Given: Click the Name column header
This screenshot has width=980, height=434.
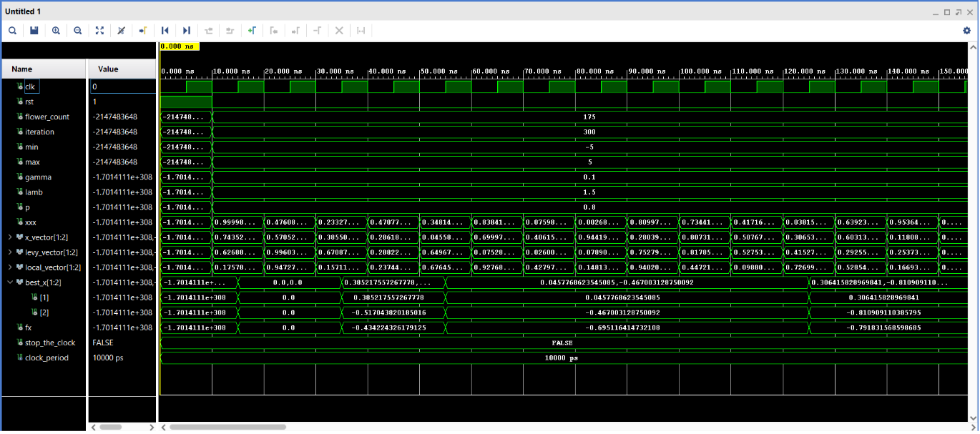Looking at the screenshot, I should point(44,69).
